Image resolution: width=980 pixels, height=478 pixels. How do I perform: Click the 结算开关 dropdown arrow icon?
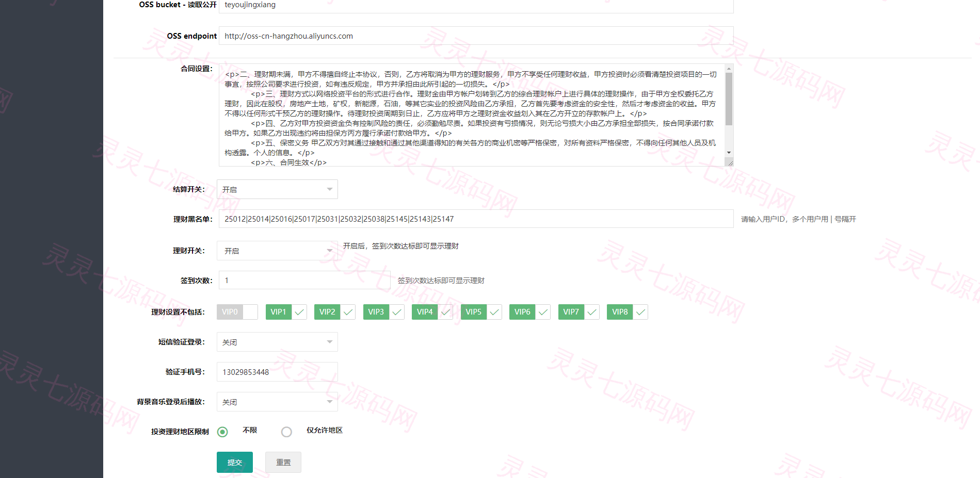point(329,189)
